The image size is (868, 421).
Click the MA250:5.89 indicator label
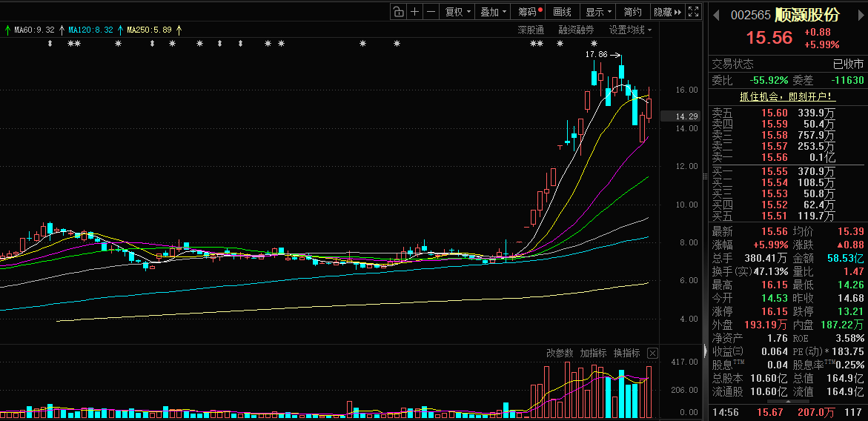[150, 30]
